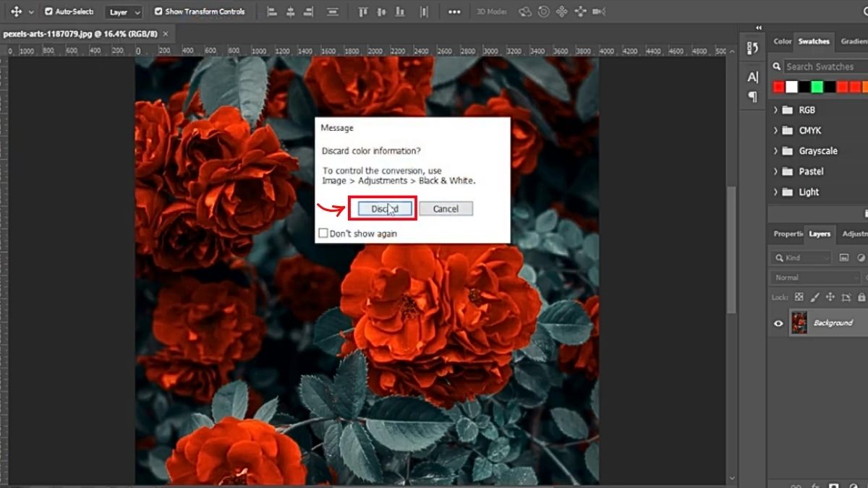Click Distribute horizontally icon
The image size is (868, 488).
coord(424,12)
